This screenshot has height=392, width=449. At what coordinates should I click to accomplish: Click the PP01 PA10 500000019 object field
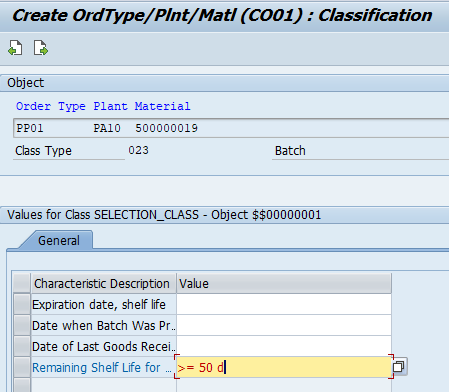[231, 128]
